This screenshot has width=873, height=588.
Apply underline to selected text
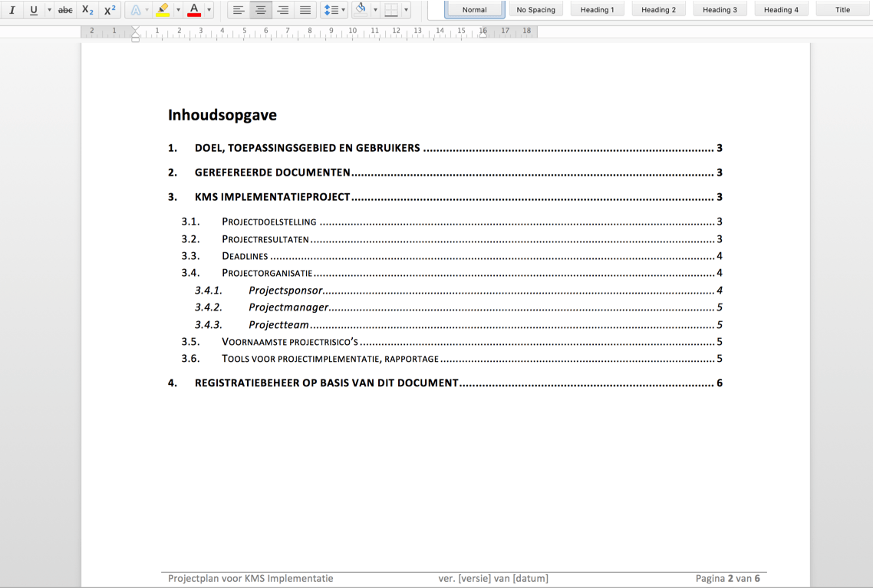(32, 10)
